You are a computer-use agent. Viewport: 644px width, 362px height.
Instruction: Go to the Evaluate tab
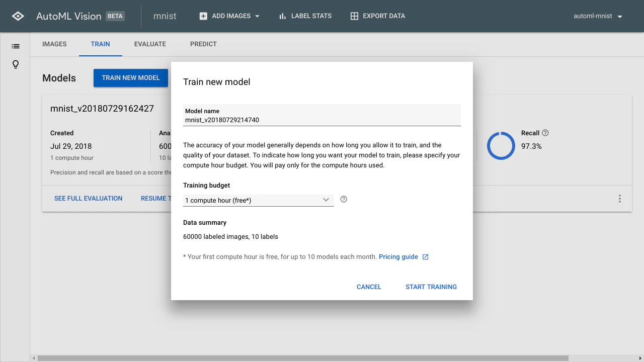[x=150, y=44]
